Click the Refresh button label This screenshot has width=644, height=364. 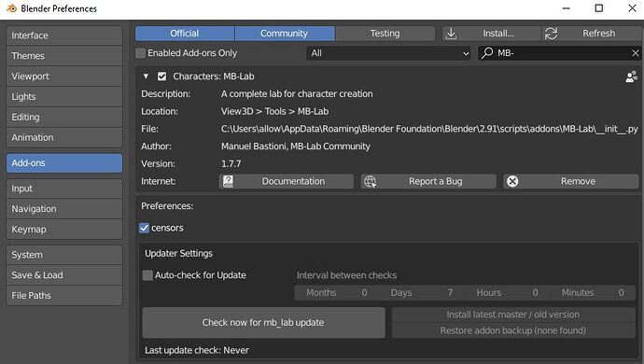click(x=599, y=34)
